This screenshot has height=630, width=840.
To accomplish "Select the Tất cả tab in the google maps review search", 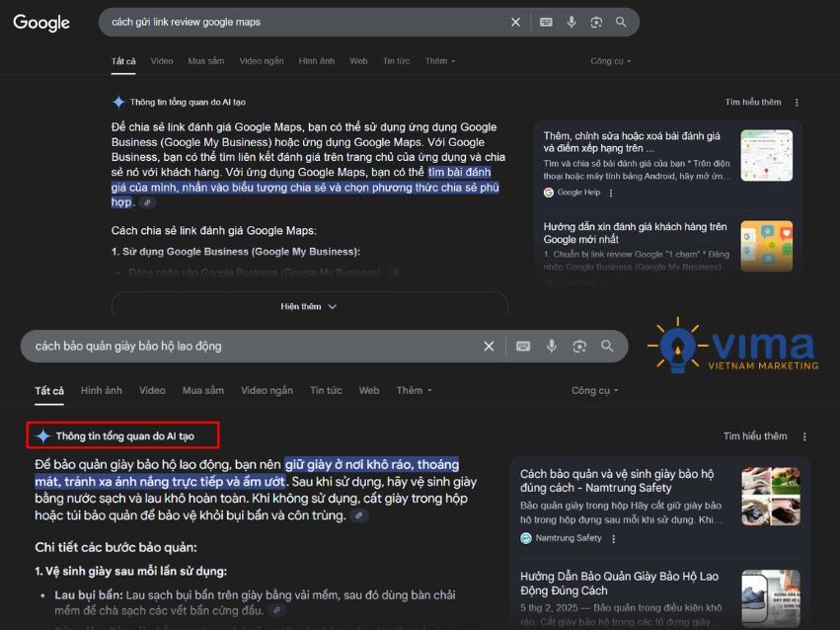I will [123, 61].
